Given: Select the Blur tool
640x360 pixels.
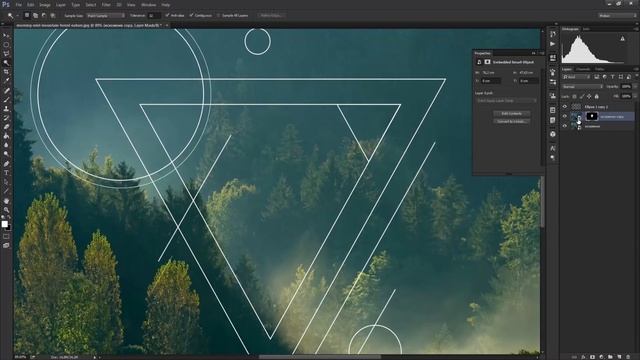Looking at the screenshot, I should 6,145.
